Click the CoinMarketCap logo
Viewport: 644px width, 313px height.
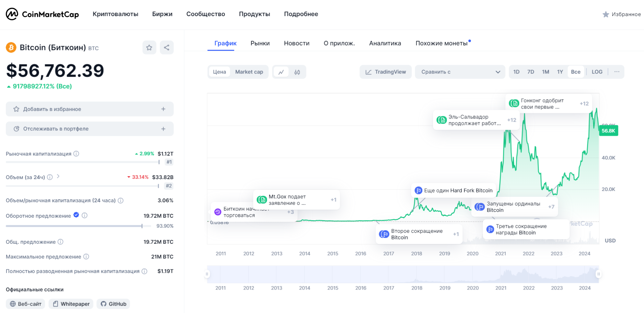click(x=42, y=14)
